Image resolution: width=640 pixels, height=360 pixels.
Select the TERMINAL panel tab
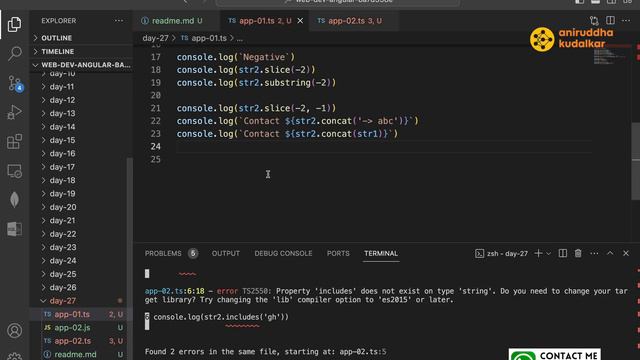pos(381,253)
